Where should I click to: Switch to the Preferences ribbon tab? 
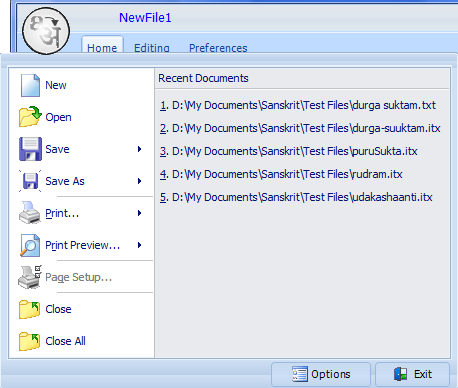point(218,48)
